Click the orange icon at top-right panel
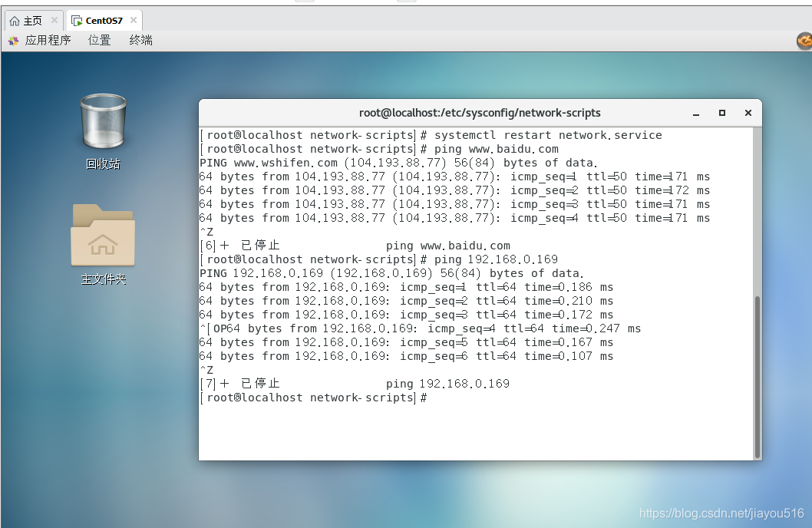Viewport: 812px width, 528px height. [x=804, y=41]
